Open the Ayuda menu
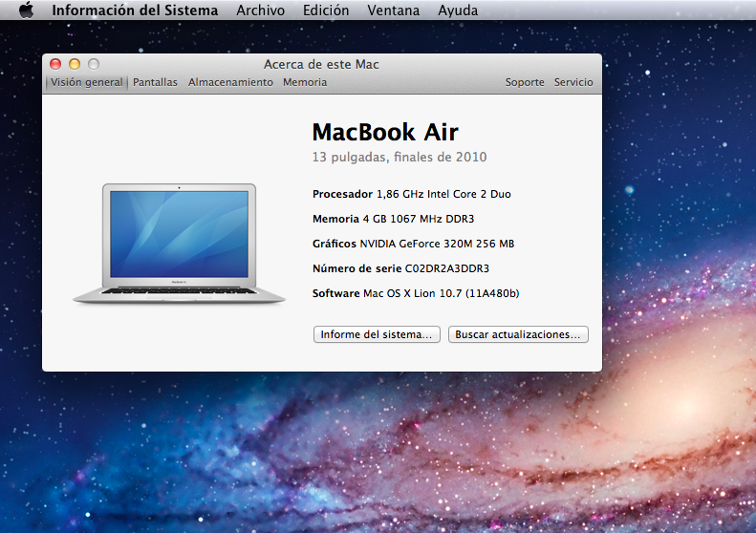Image resolution: width=756 pixels, height=533 pixels. tap(458, 11)
